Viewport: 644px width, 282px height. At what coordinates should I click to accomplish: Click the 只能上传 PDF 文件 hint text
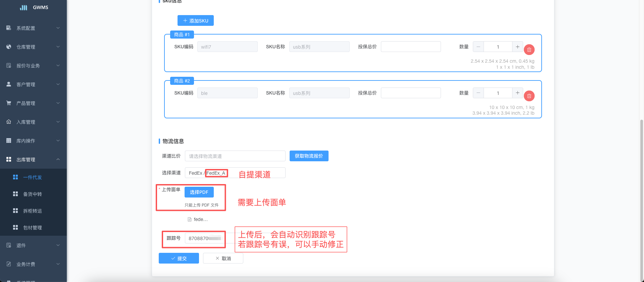pos(201,205)
